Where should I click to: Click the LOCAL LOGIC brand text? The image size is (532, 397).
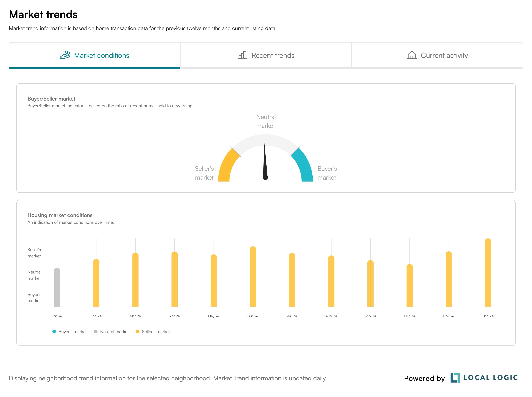point(491,378)
